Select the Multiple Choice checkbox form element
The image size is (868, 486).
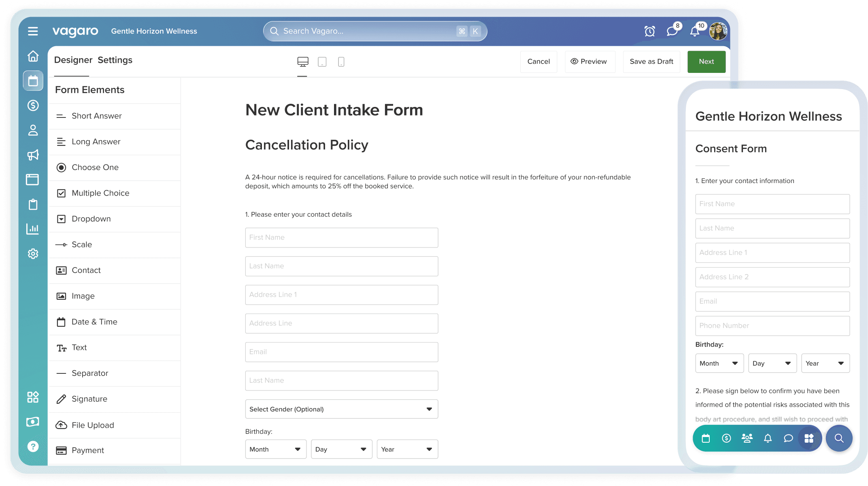[100, 193]
